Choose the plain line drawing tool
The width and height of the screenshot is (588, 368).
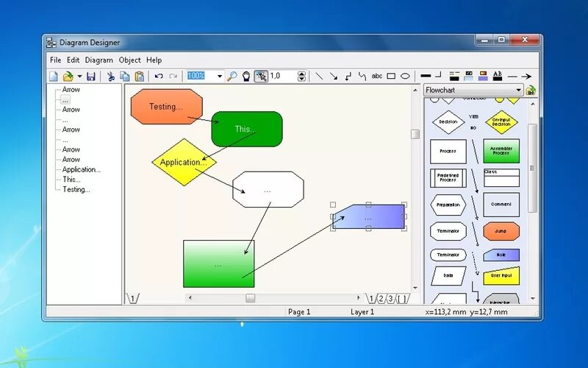click(319, 77)
